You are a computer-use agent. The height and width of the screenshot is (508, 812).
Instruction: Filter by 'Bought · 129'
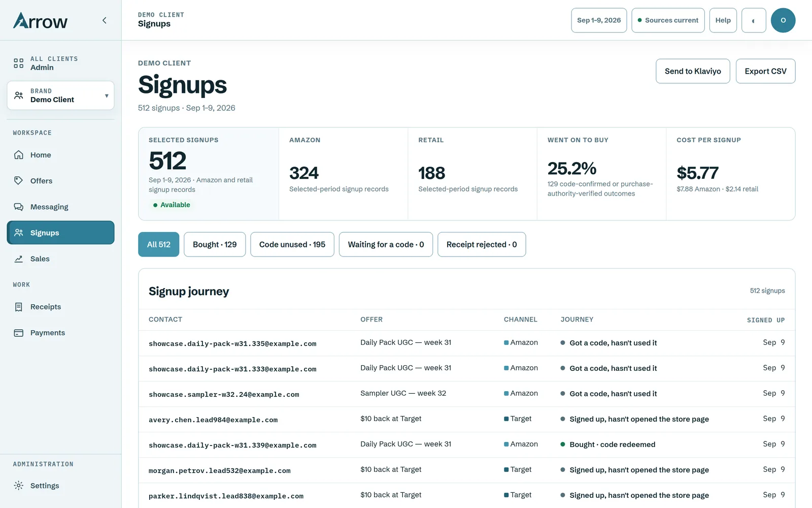click(x=215, y=244)
